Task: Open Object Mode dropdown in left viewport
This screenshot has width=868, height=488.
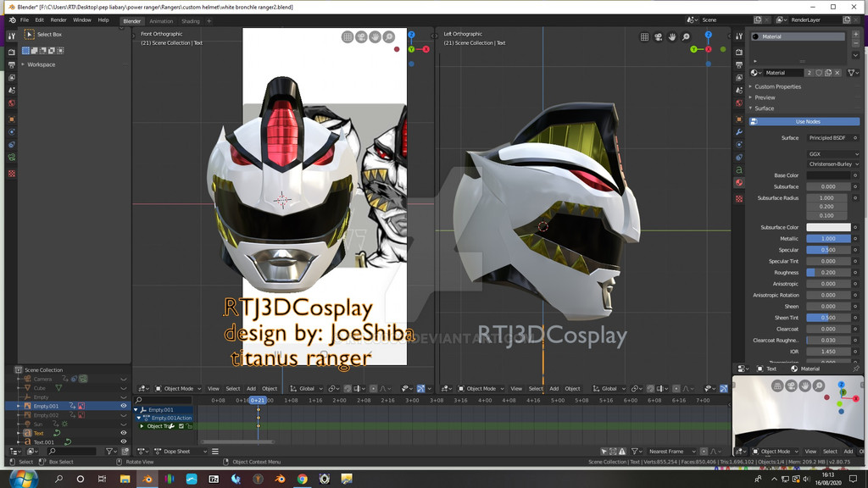Action: tap(481, 388)
